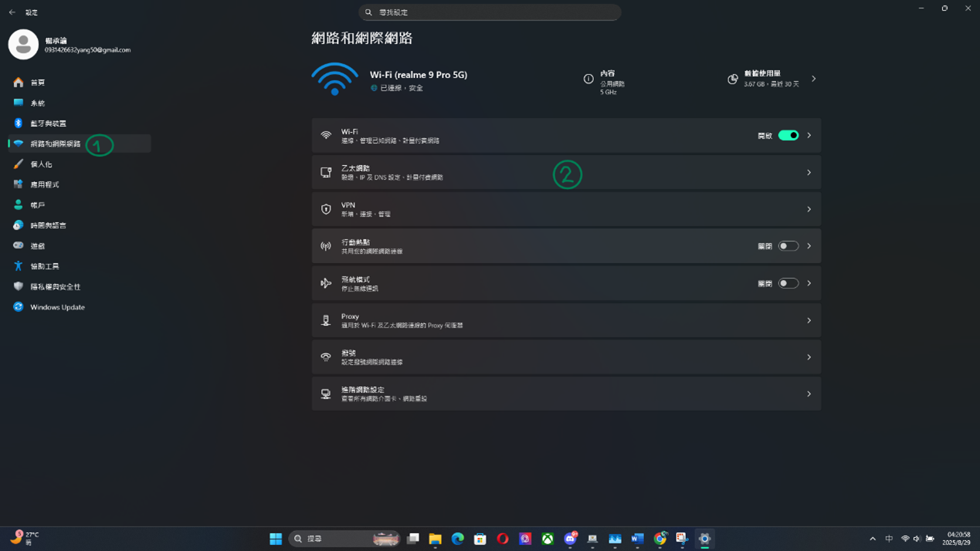
Task: Turn off the Wi-Fi toggle
Action: coord(788,136)
